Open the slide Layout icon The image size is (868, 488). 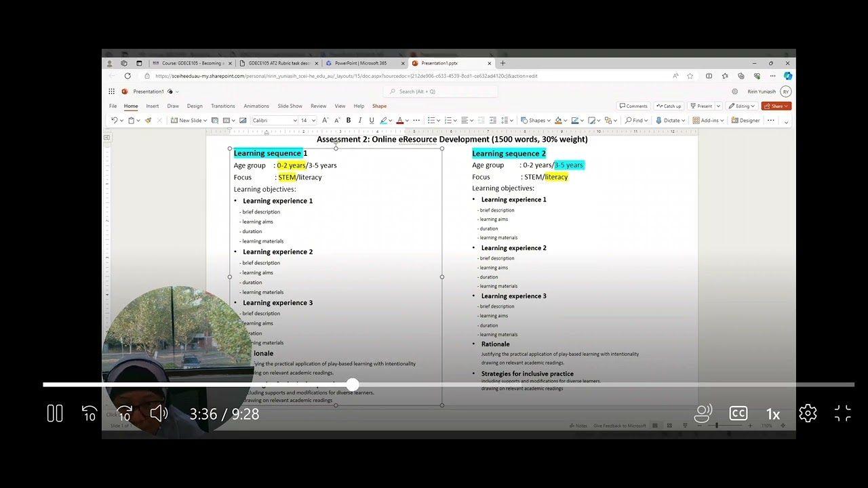226,121
